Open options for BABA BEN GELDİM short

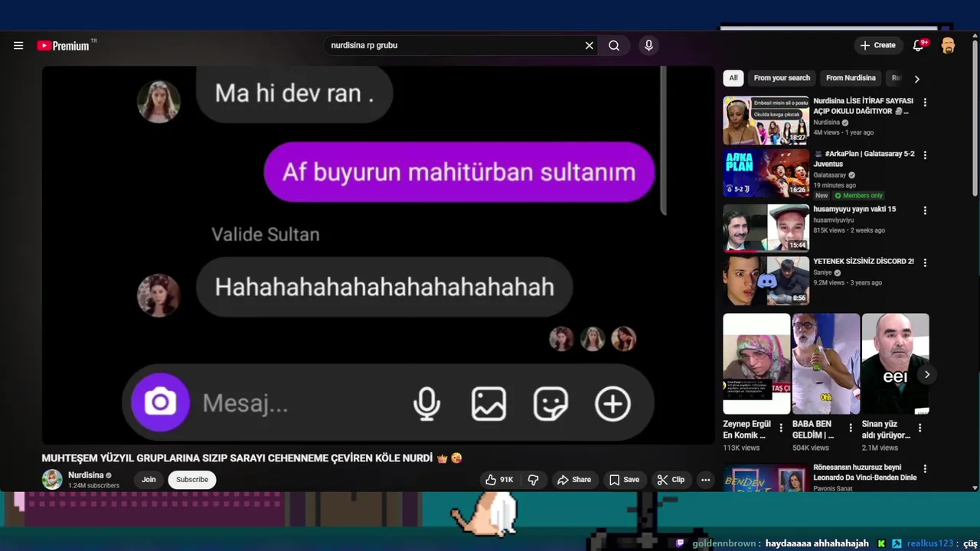click(x=850, y=428)
